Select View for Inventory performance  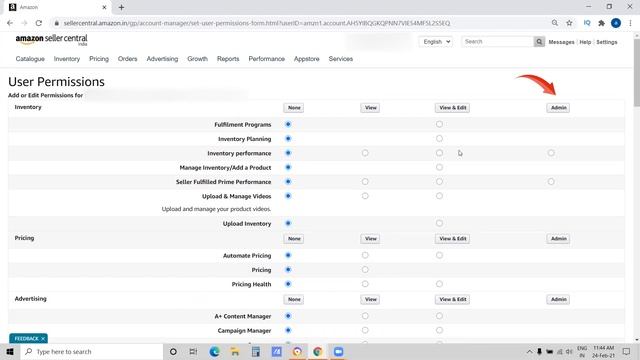pos(365,153)
